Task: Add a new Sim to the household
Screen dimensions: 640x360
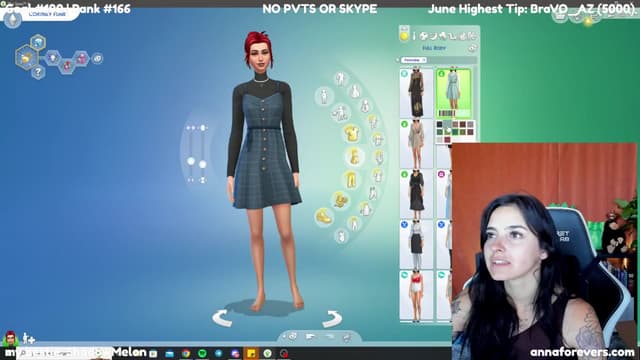Action: [28, 338]
